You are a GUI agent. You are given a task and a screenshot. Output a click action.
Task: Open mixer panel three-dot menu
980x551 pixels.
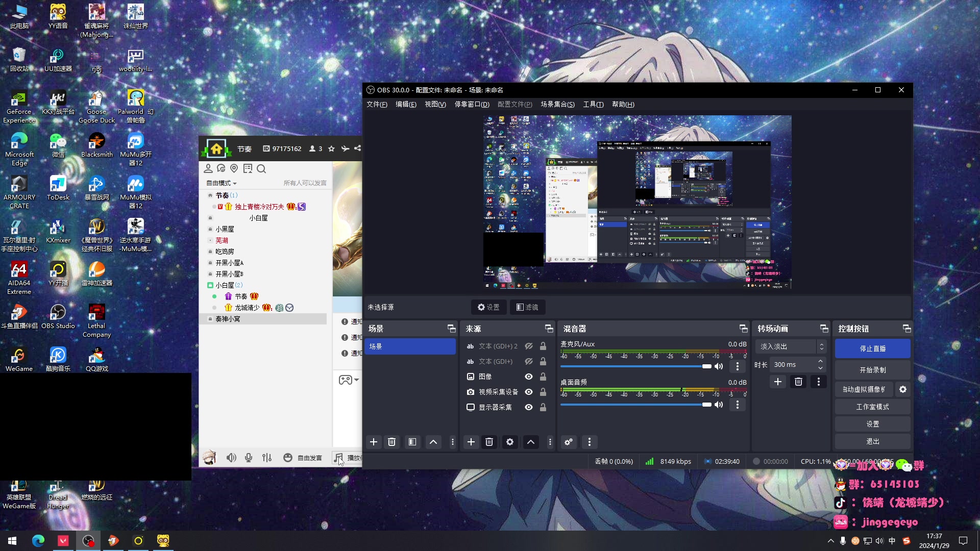tap(590, 442)
